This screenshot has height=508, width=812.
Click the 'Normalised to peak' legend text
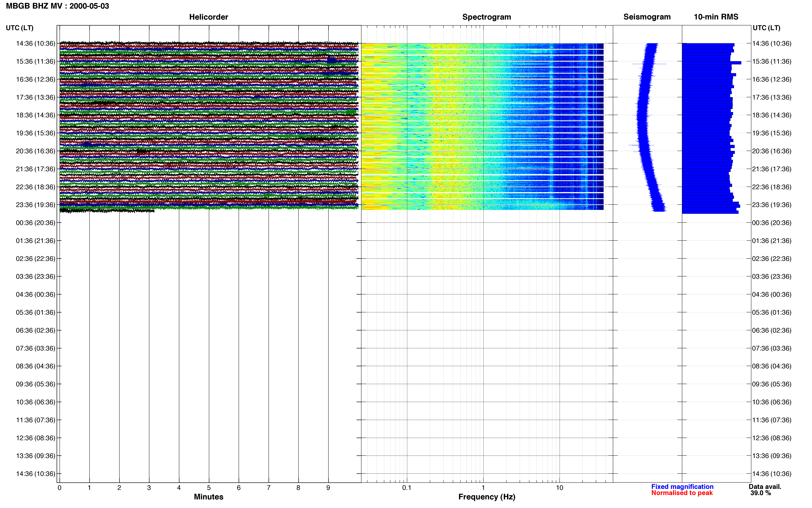tap(682, 493)
